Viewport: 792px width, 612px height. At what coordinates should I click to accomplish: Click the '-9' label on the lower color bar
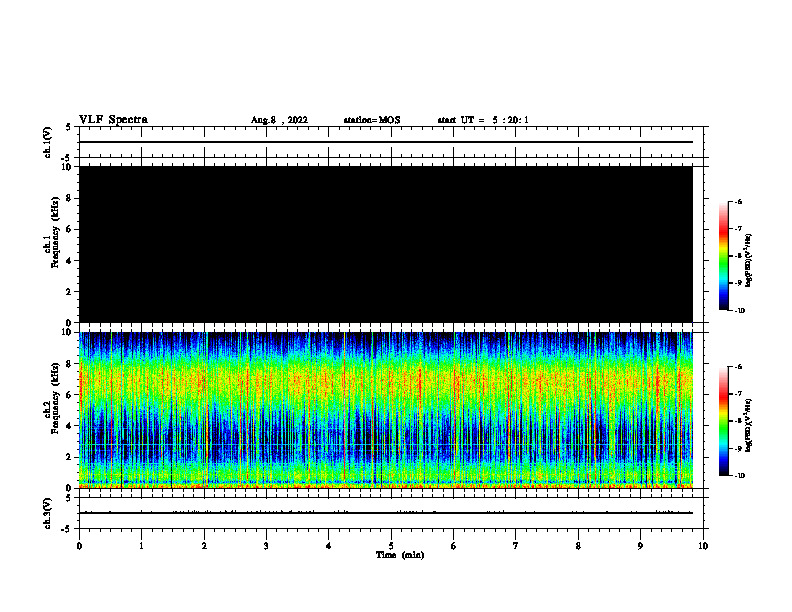(x=738, y=448)
